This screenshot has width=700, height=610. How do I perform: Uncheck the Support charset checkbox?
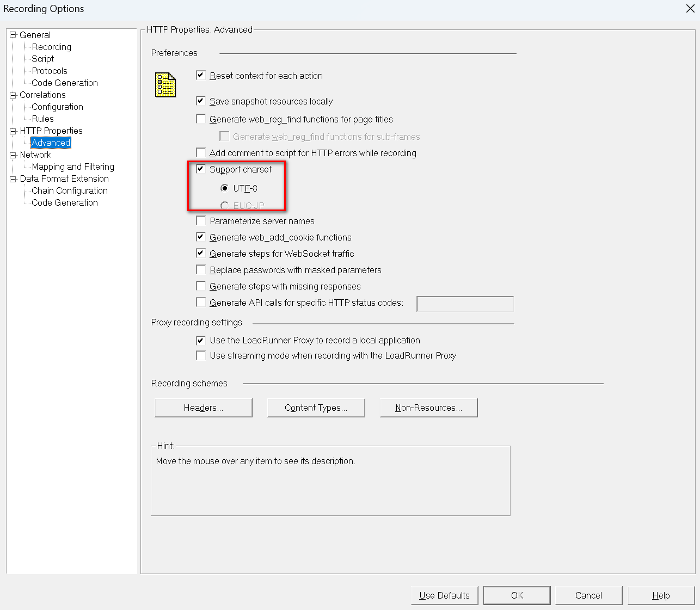coord(201,169)
